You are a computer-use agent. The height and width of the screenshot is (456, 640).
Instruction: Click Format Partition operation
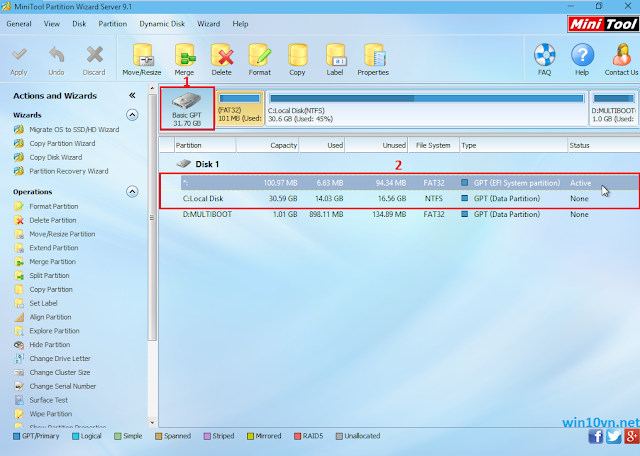53,206
